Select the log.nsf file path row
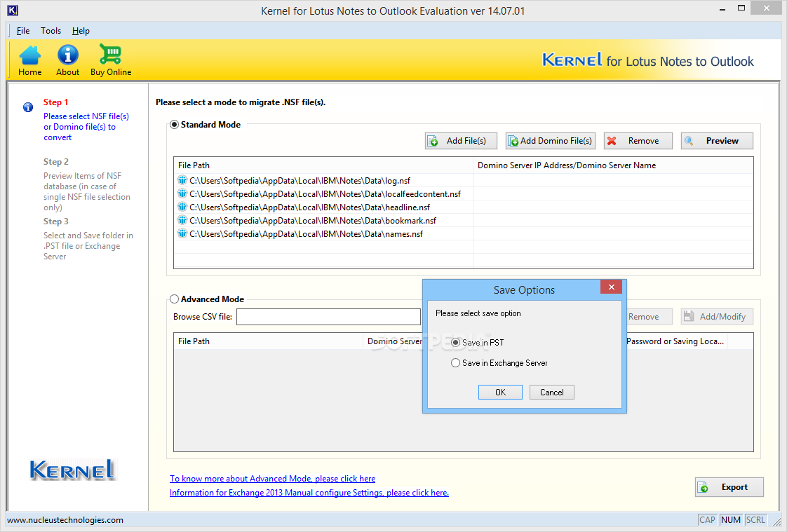 point(463,180)
